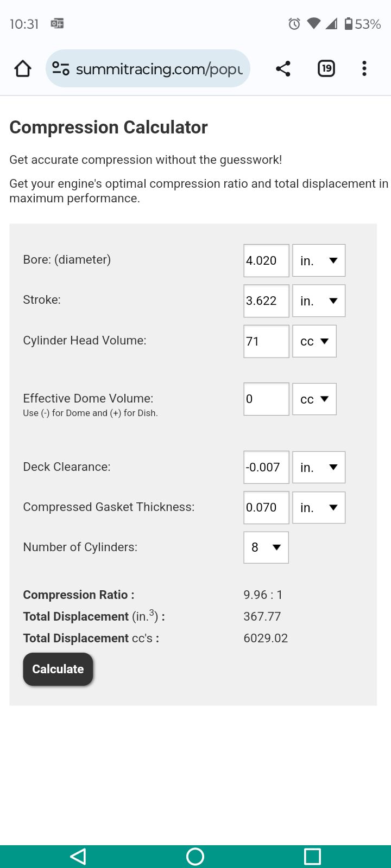Tap the summitracing.com address bar

tap(159, 69)
